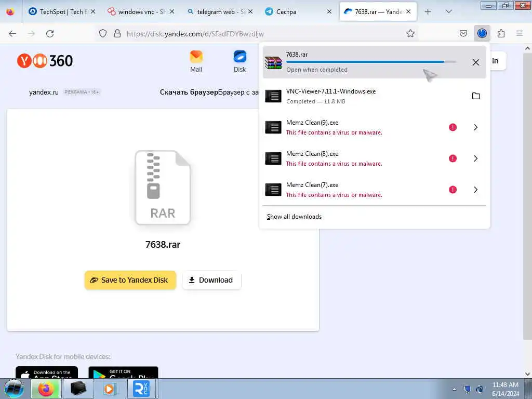Screen dimensions: 532x399
Task: Open Google Play badge
Action: tap(123, 373)
